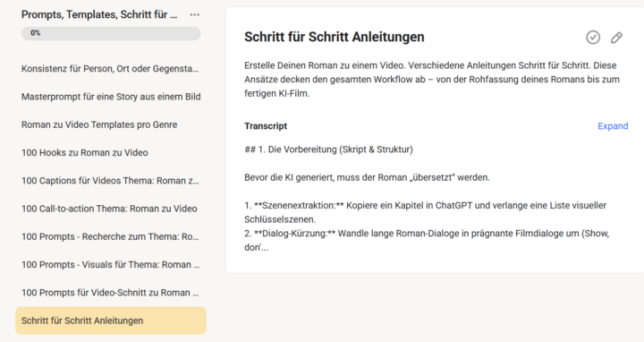This screenshot has width=644, height=342.
Task: Mark lesson complete with checkmark circle icon
Action: (x=593, y=38)
